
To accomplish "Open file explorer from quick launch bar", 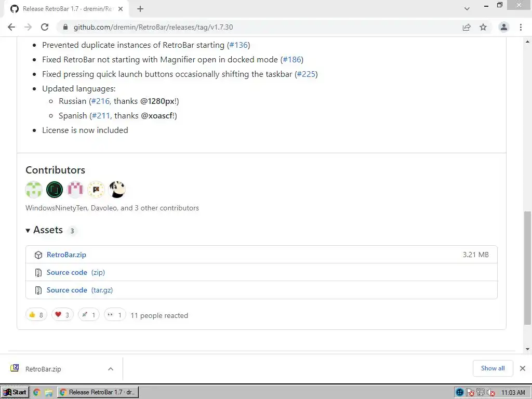I will [48, 393].
